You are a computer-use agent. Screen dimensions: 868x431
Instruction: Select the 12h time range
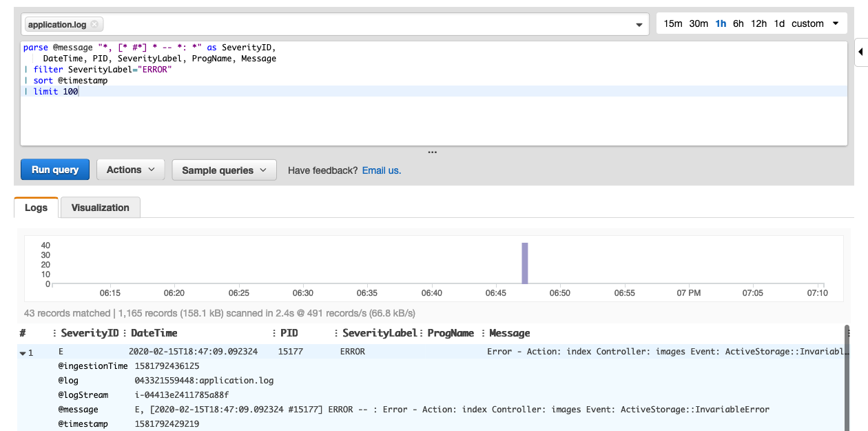click(758, 23)
